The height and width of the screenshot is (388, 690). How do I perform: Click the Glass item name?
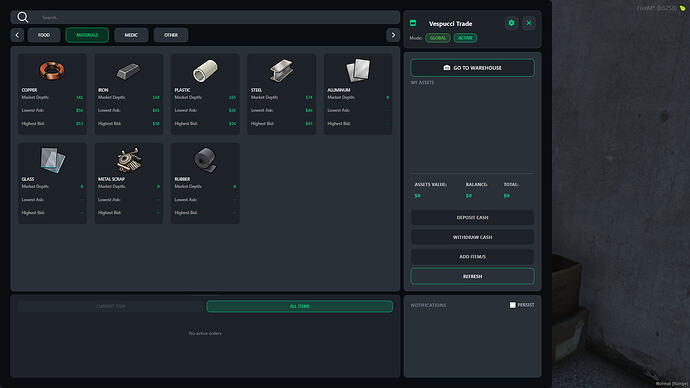(28, 179)
